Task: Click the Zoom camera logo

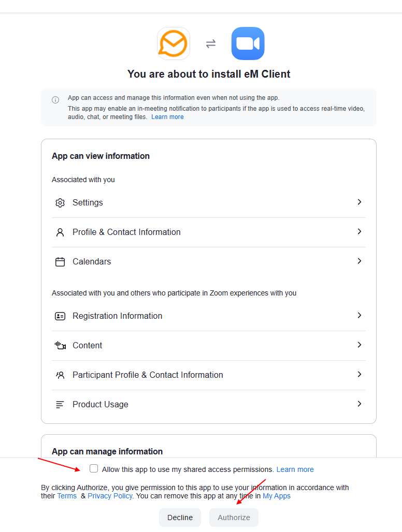Action: (x=248, y=43)
